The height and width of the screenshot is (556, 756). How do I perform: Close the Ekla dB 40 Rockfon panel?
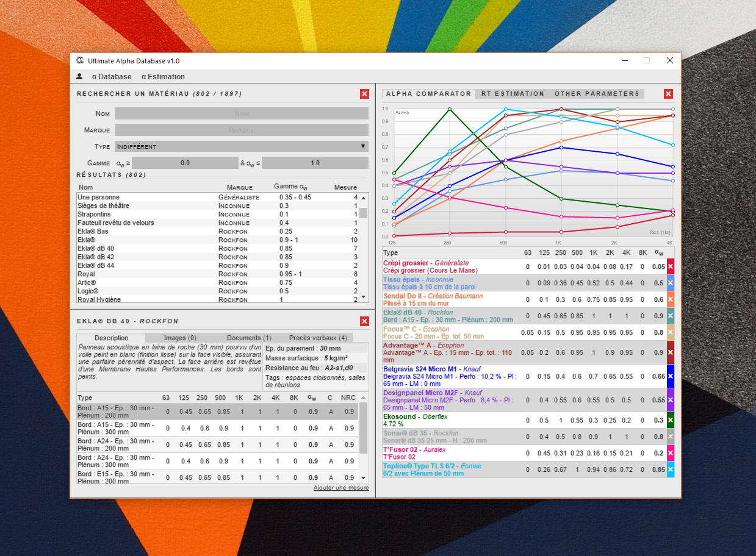coord(364,321)
